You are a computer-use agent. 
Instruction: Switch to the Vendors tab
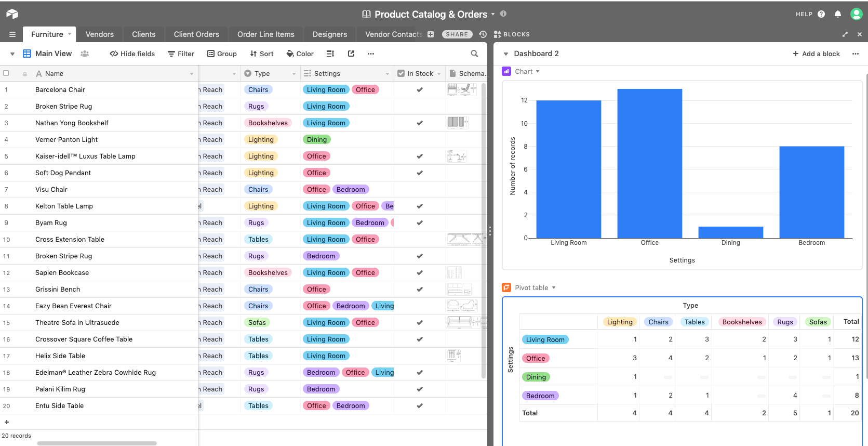tap(99, 34)
